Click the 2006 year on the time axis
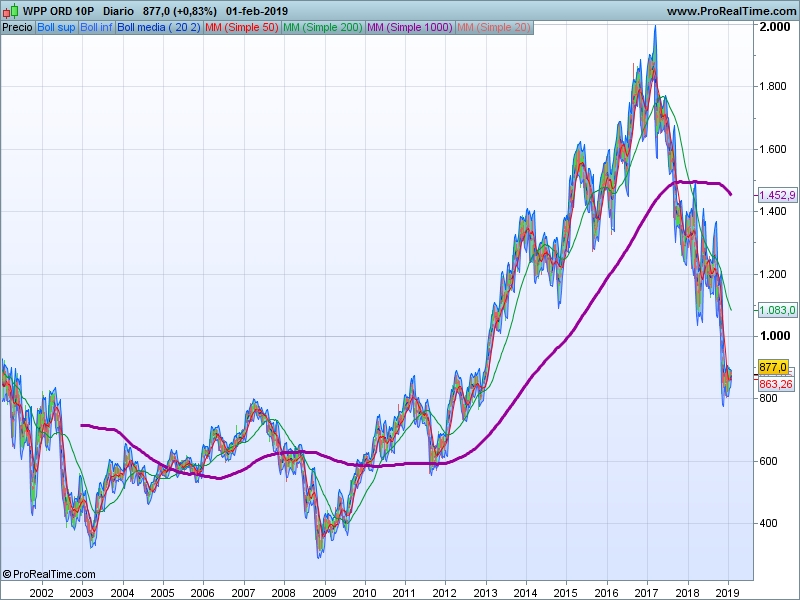800x600 pixels. (x=203, y=593)
